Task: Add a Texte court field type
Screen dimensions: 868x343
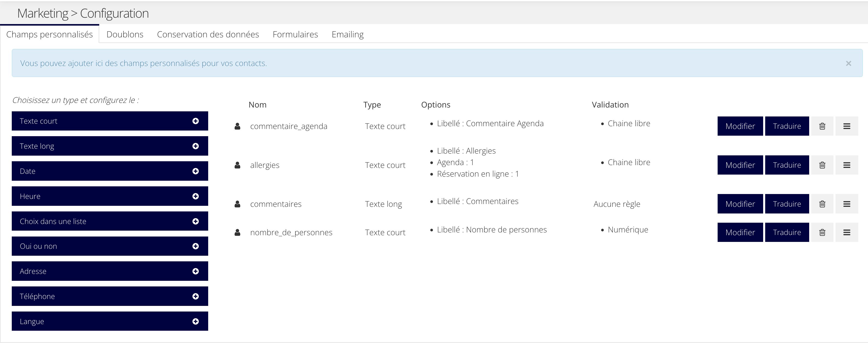Action: point(110,121)
